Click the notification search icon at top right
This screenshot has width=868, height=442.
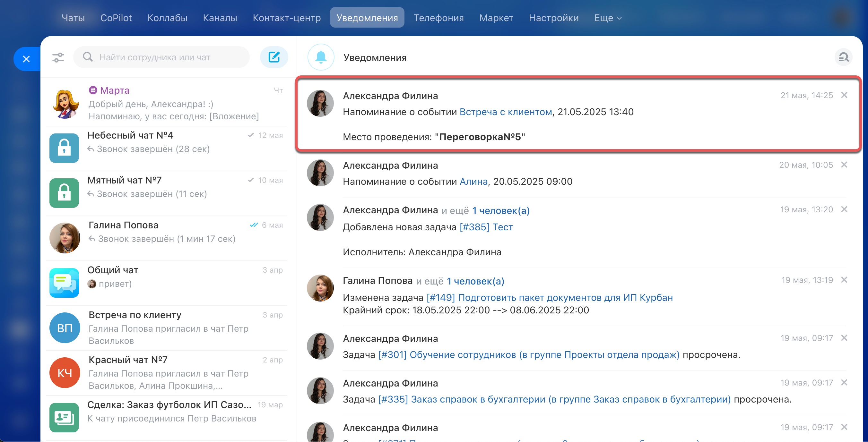click(843, 57)
